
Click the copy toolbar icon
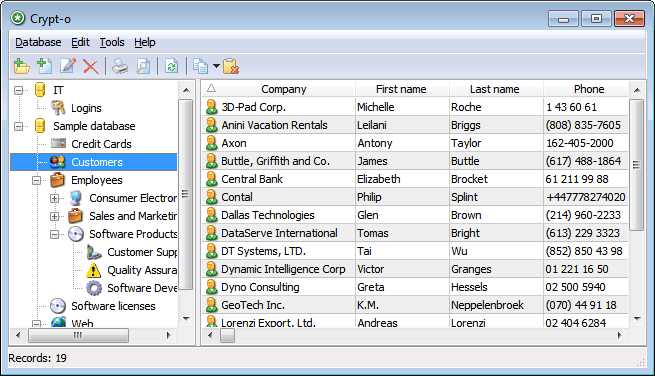coord(201,66)
